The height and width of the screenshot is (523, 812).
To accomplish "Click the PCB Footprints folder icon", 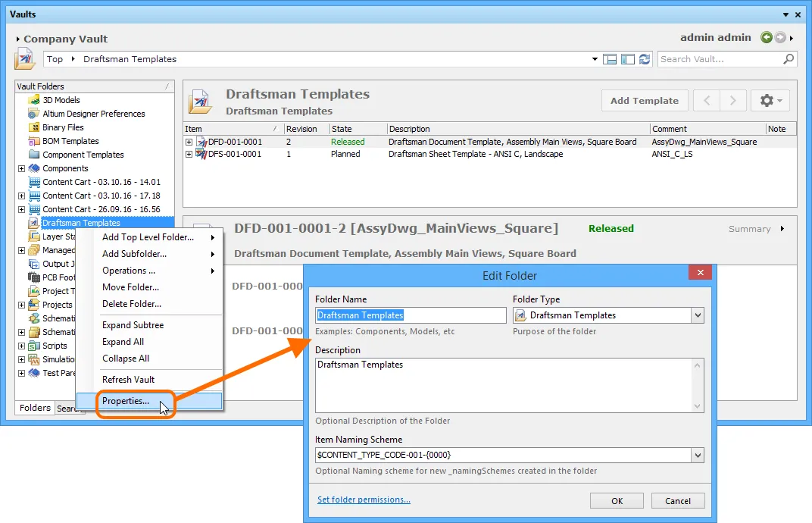I will tap(34, 277).
